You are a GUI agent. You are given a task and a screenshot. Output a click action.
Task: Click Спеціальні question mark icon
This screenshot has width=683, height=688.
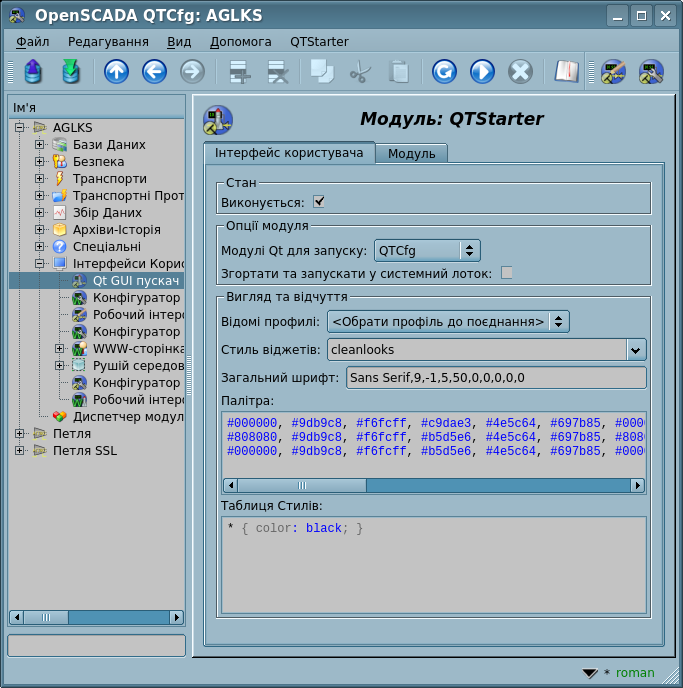coord(60,247)
